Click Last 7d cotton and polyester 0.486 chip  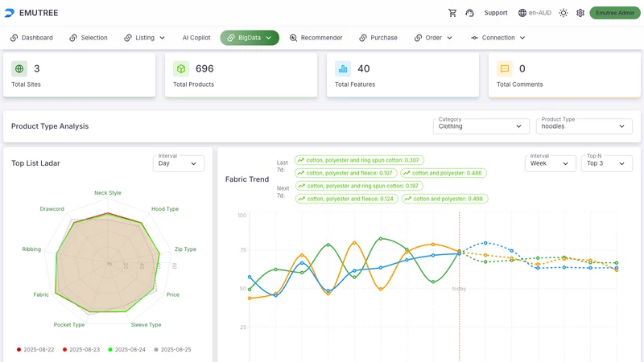click(444, 173)
